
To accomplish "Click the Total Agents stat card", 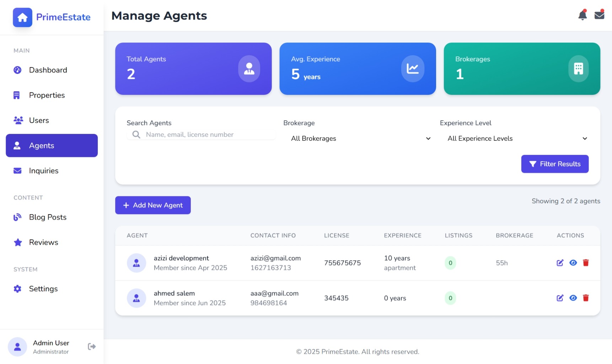I will tap(193, 69).
